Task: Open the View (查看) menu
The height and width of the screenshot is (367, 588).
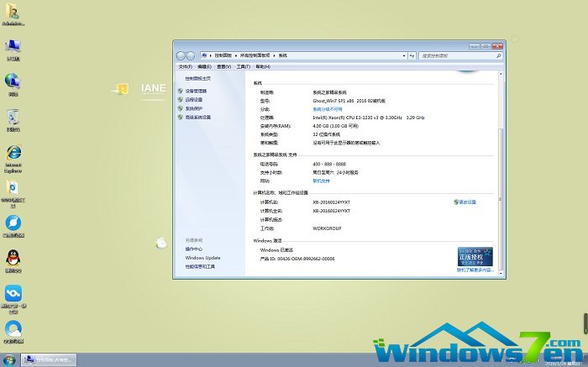Action: coord(223,66)
